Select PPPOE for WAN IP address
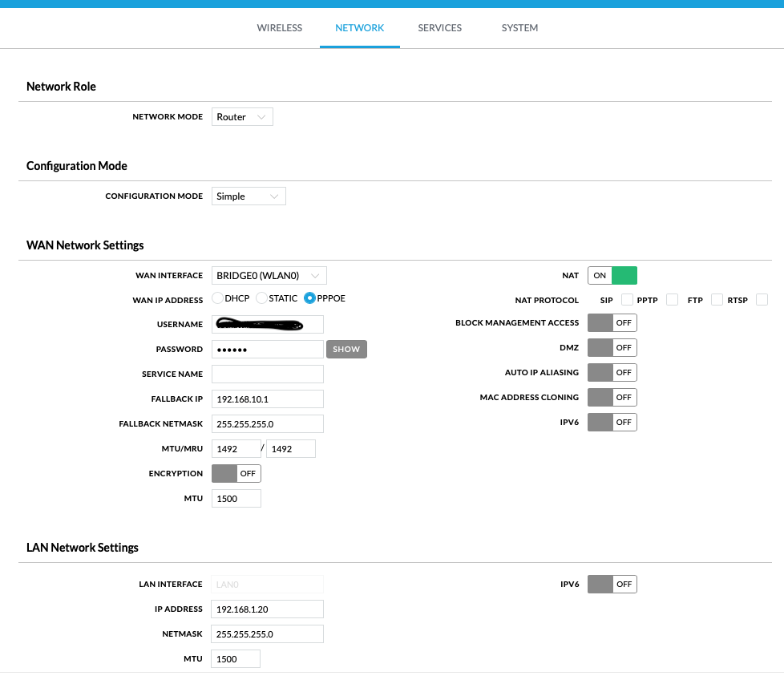The height and width of the screenshot is (680, 784). point(309,297)
